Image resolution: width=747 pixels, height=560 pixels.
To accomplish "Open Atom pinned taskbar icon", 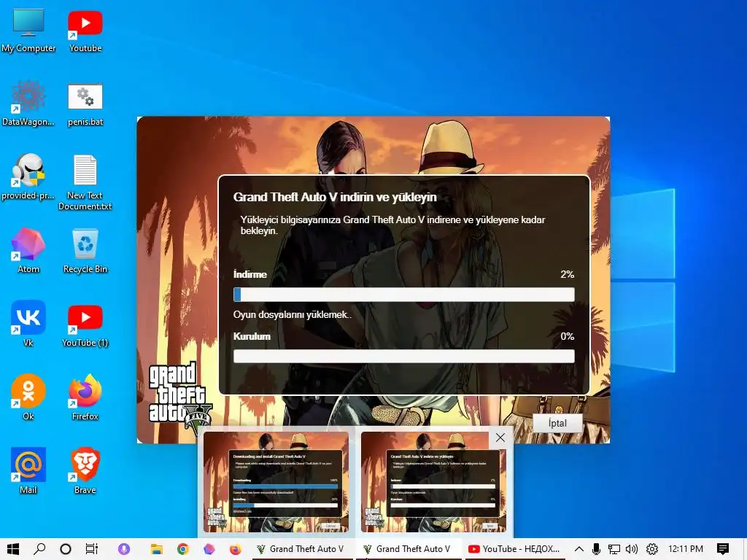I will click(x=209, y=549).
